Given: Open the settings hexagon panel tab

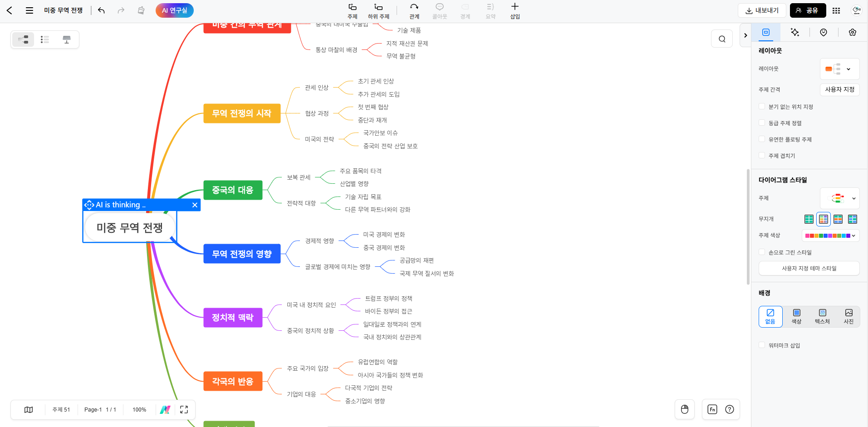Looking at the screenshot, I should [853, 32].
